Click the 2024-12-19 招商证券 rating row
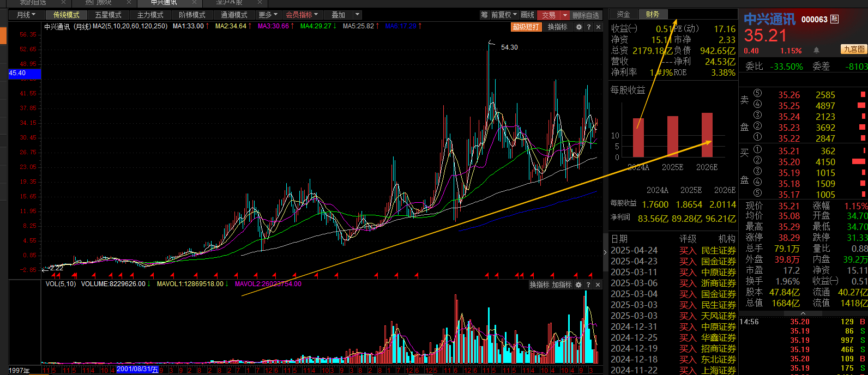 point(673,349)
